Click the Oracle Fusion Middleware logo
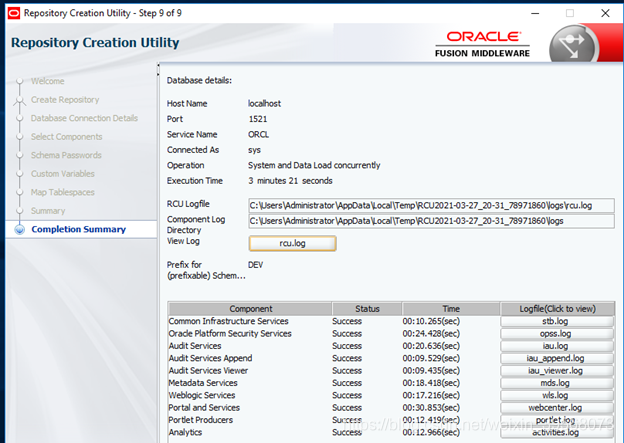The height and width of the screenshot is (443, 624). coord(482,44)
